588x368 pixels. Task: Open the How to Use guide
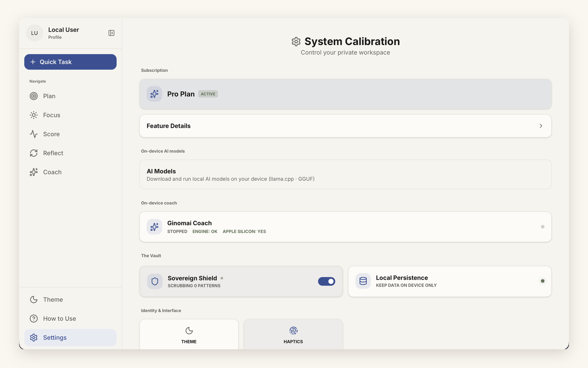[70, 319]
